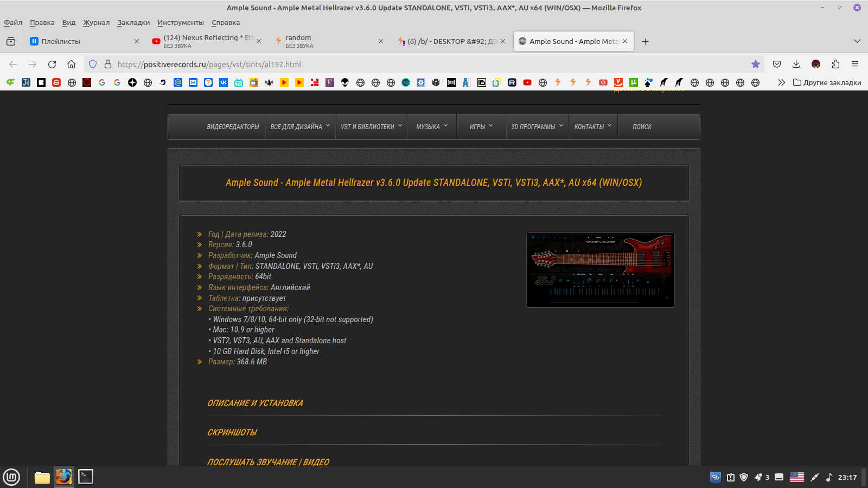Open the file manager folder on taskbar

pos(42,477)
